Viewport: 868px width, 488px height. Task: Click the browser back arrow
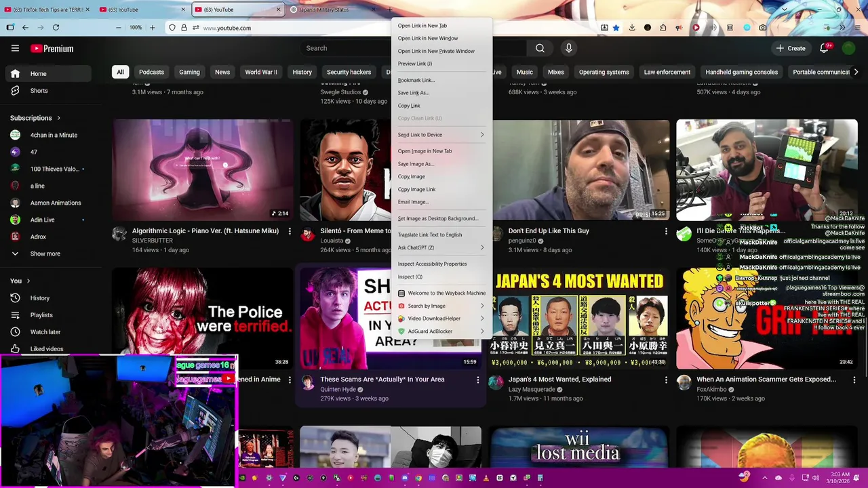pos(25,28)
